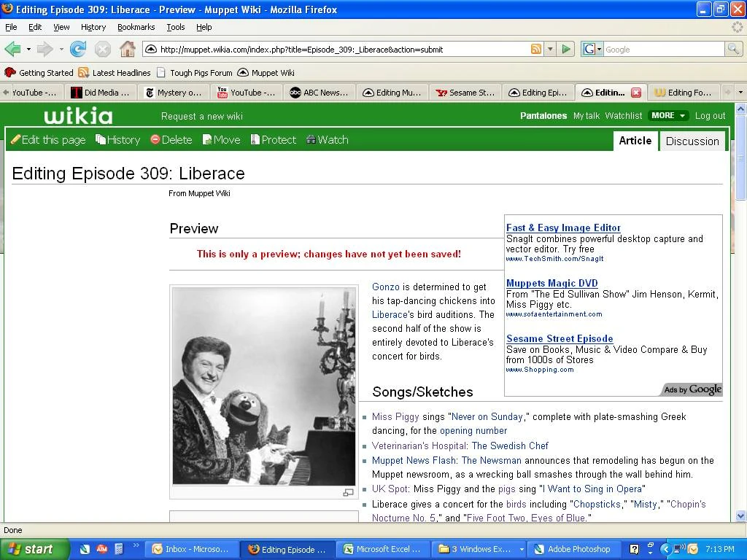Click the Watch binoculars icon

tap(311, 139)
